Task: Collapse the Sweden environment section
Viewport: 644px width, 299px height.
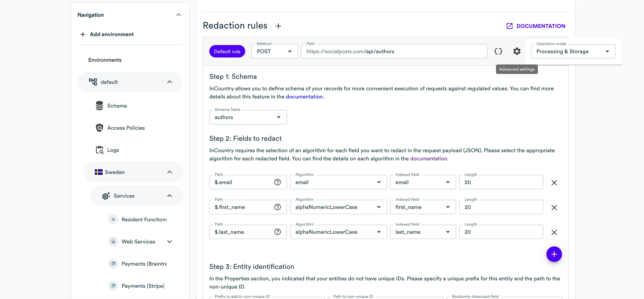Action: [169, 172]
